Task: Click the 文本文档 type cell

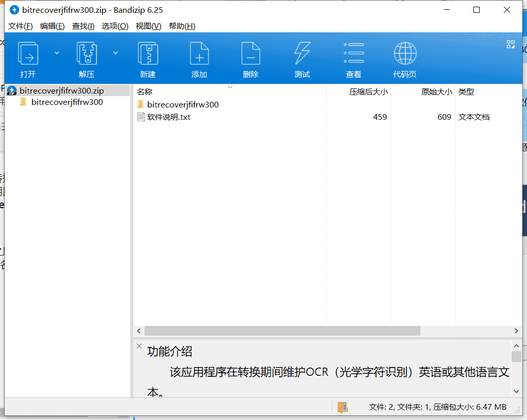Action: point(474,117)
